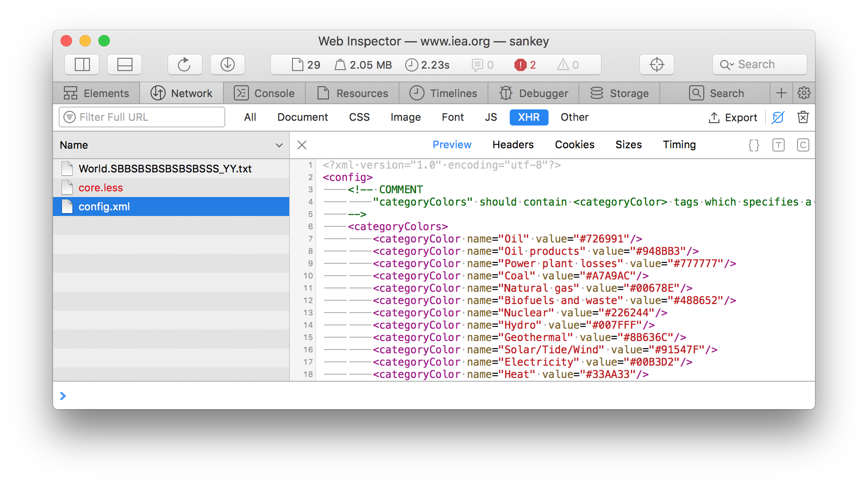This screenshot has width=868, height=485.
Task: Click the Export button
Action: tap(733, 117)
